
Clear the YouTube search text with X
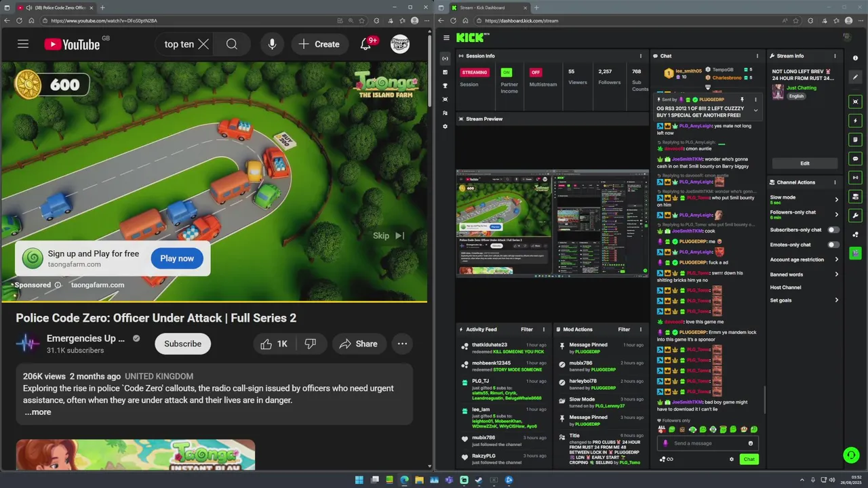pos(203,44)
